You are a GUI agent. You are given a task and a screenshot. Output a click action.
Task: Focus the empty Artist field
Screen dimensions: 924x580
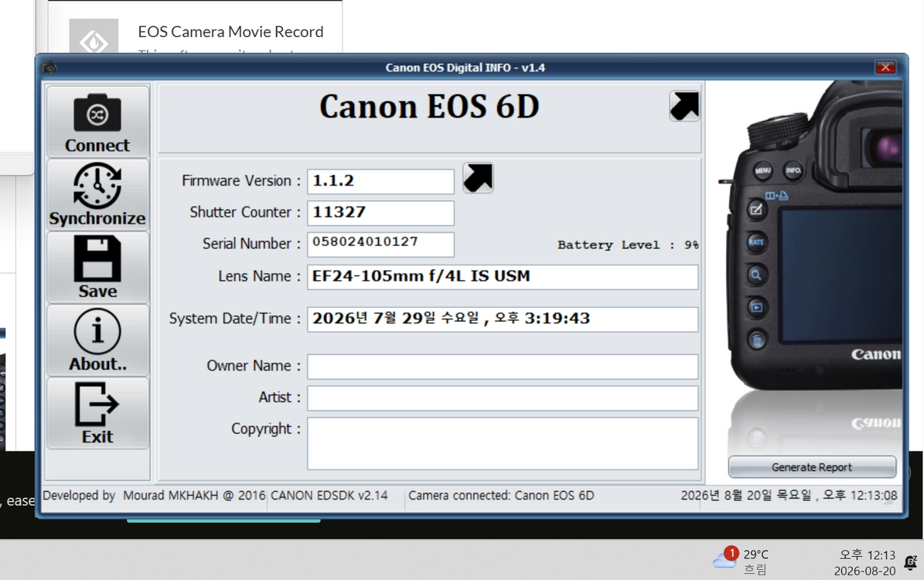pyautogui.click(x=503, y=397)
